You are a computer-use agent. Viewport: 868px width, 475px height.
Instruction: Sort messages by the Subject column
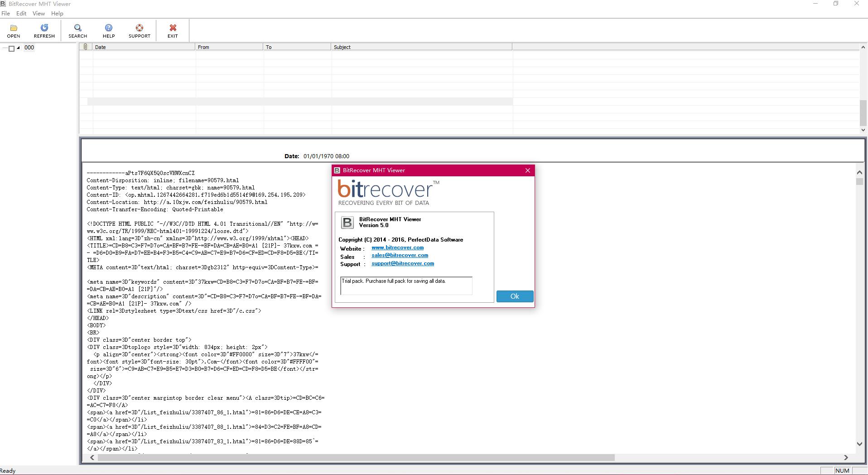[422, 47]
